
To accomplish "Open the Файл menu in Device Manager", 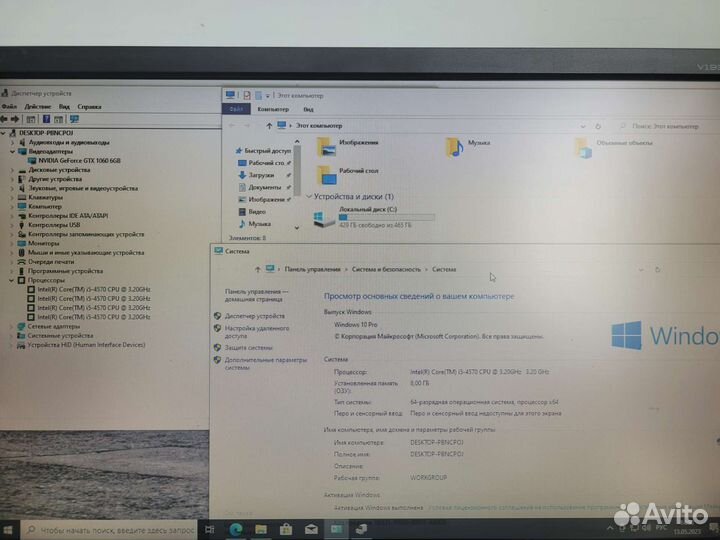I will (9, 107).
